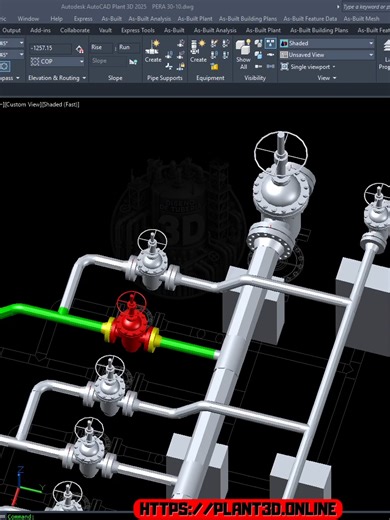
Task: Open the Help menu
Action: (57, 19)
